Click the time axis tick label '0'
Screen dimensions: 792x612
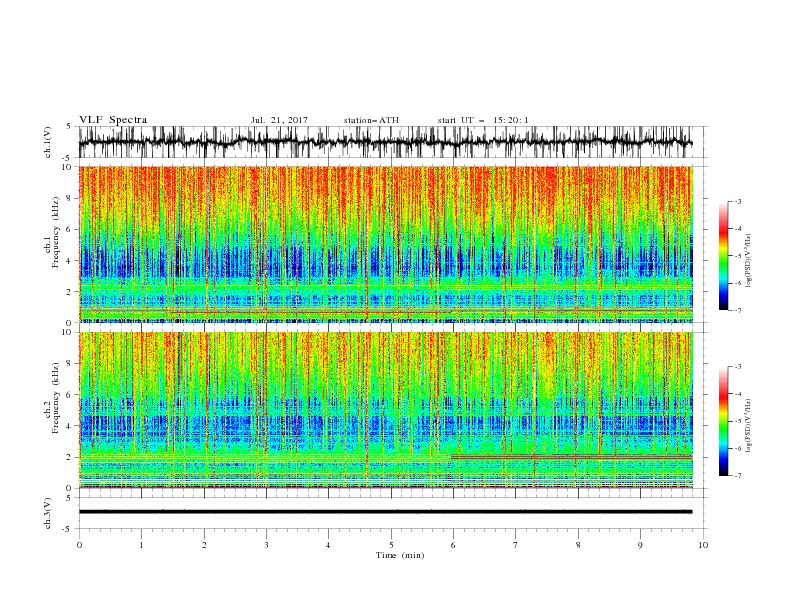79,545
